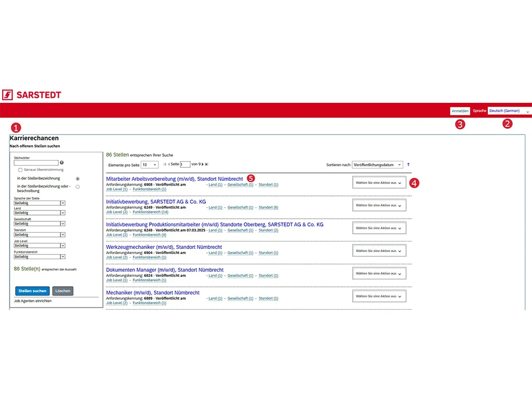Click Standort (6) link under Initiativbewerbung SARSTEDT
Viewport: 532px width, 399px height.
click(269, 207)
